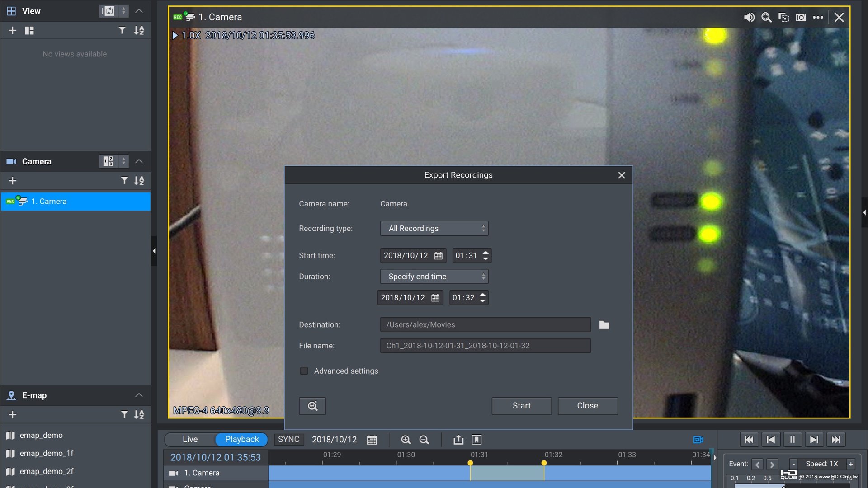Click the snapshot/screenshot camera icon
Viewport: 868px width, 488px height.
(x=801, y=17)
